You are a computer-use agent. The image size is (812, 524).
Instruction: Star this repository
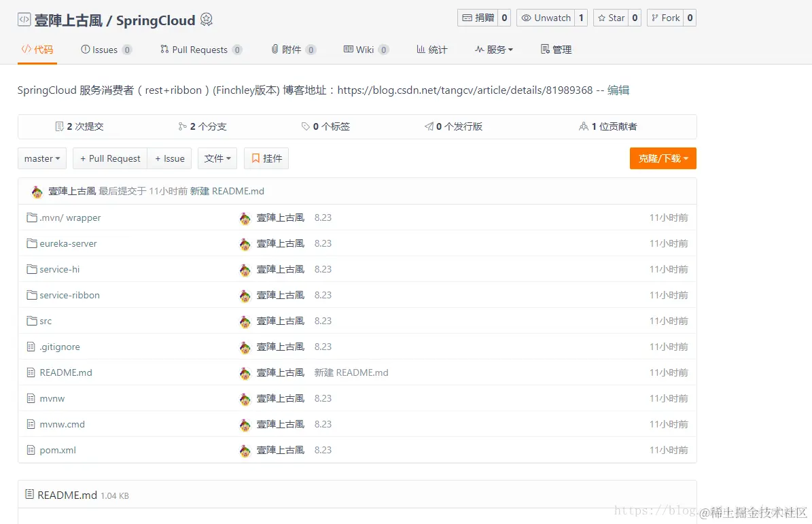(611, 18)
